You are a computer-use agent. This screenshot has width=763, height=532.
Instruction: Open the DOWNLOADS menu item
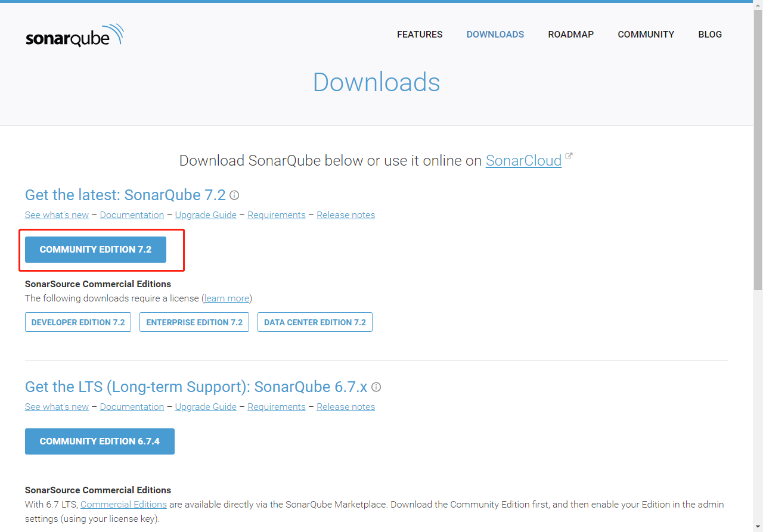tap(495, 35)
